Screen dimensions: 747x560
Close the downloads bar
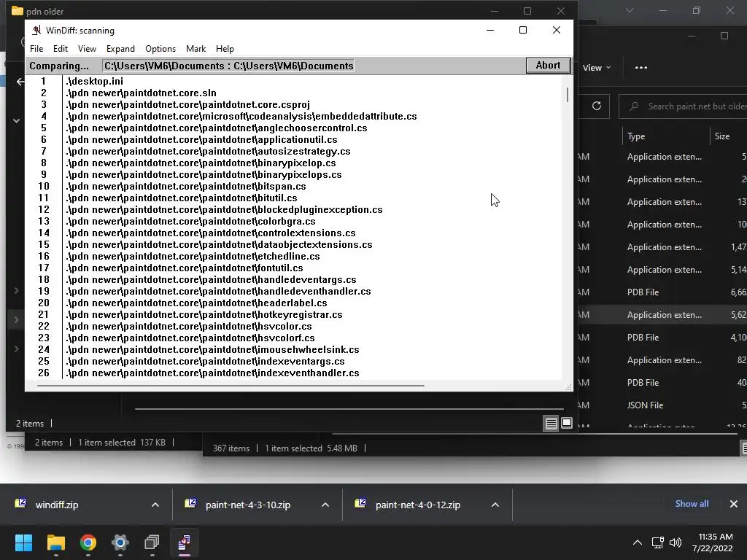click(734, 504)
